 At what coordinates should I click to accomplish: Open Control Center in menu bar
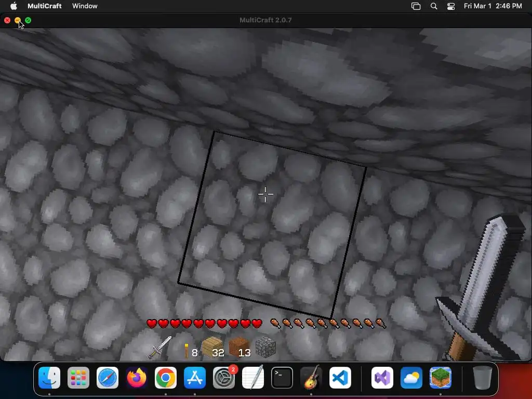pyautogui.click(x=451, y=6)
